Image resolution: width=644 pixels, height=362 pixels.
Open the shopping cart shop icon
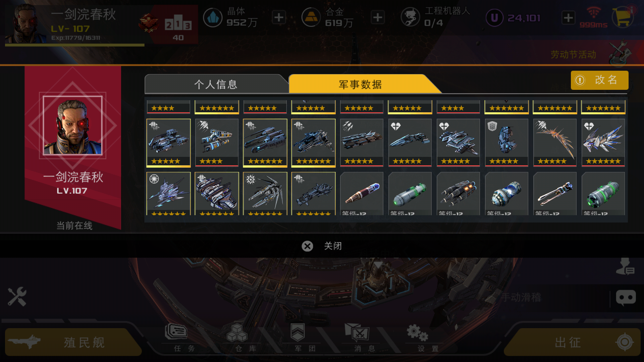(x=623, y=17)
